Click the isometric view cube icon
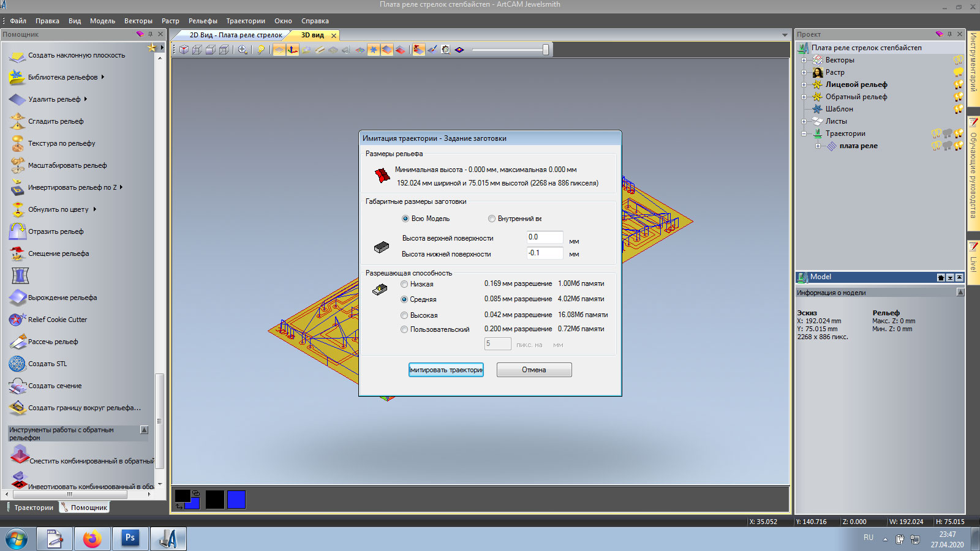This screenshot has width=980, height=551. coord(184,50)
